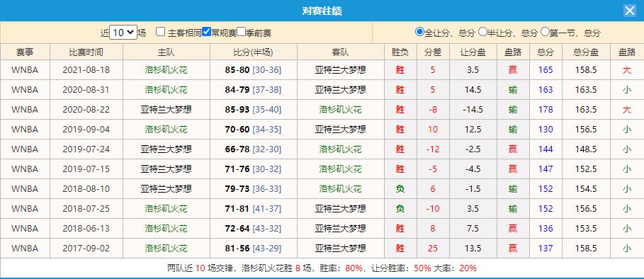Click the 负 result in 2018-08-10 row
The width and height of the screenshot is (644, 279).
pos(400,189)
